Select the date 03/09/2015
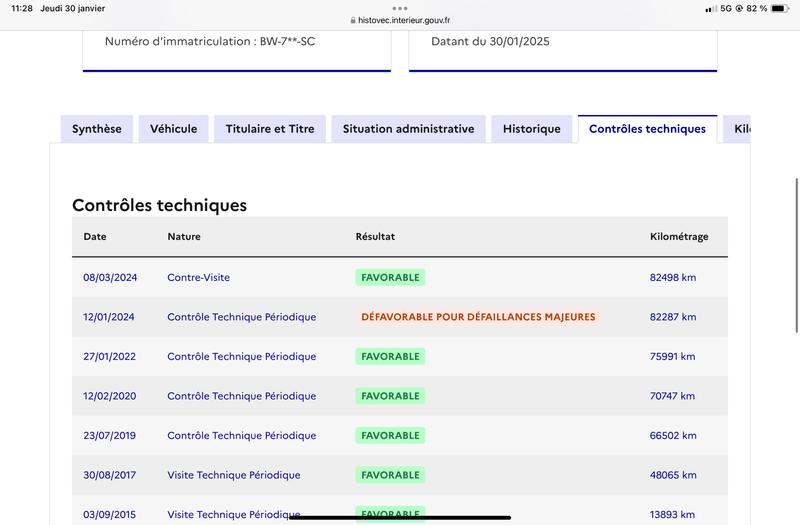The width and height of the screenshot is (800, 525). [x=110, y=514]
